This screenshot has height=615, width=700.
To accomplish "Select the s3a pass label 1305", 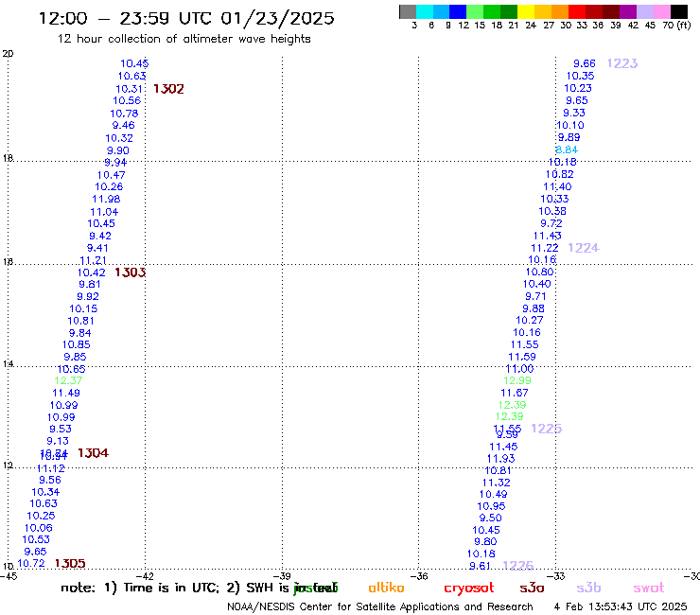I will 70,563.
